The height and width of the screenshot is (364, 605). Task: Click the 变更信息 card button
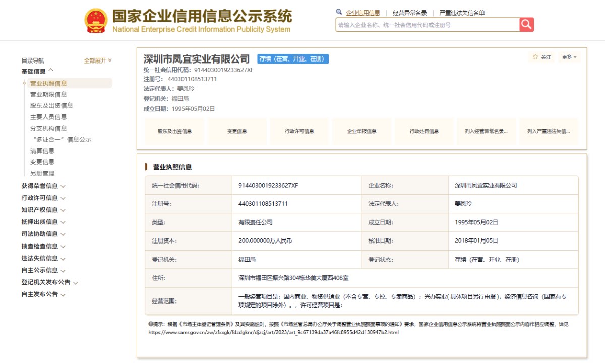(237, 132)
